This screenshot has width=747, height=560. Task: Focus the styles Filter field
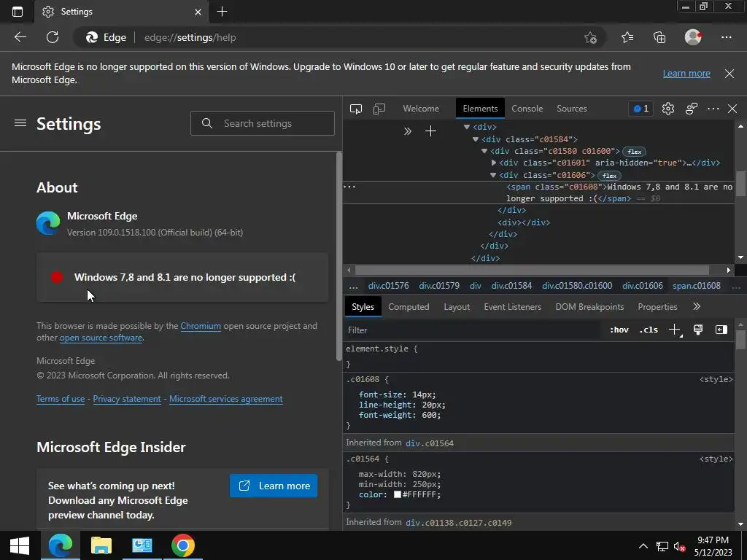tap(472, 330)
